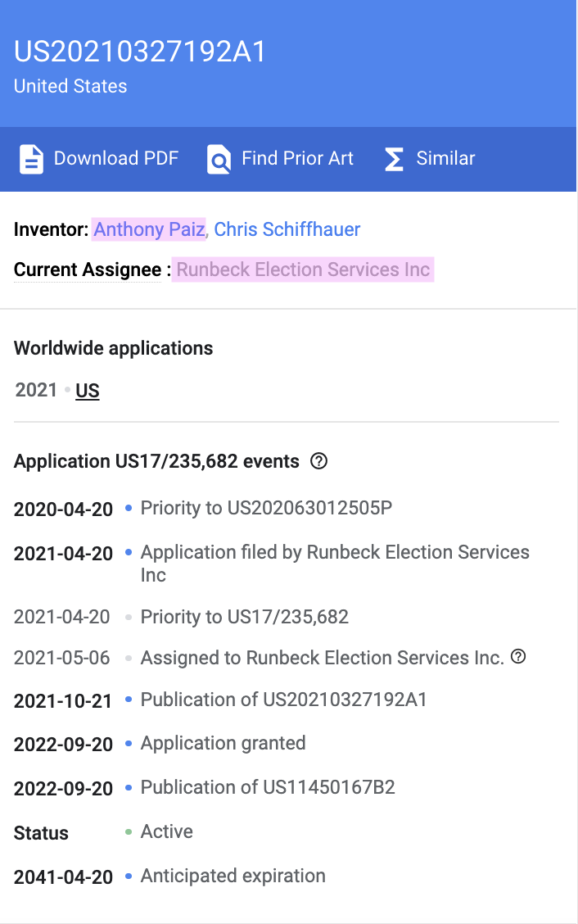The image size is (578, 924).
Task: Click Priority to US202063012505P event
Action: 266,508
